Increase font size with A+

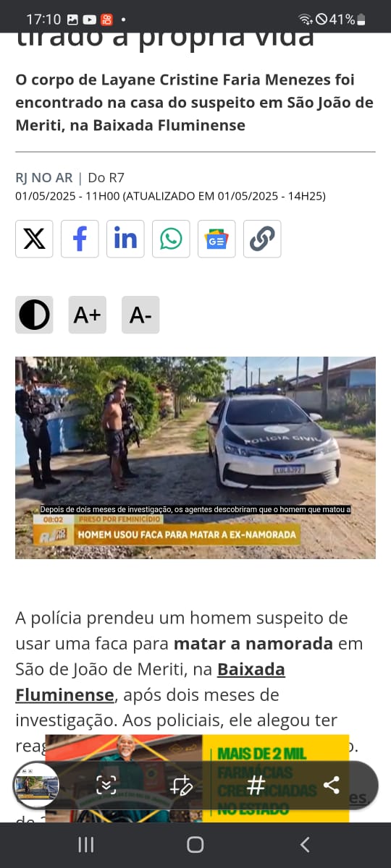(x=87, y=315)
